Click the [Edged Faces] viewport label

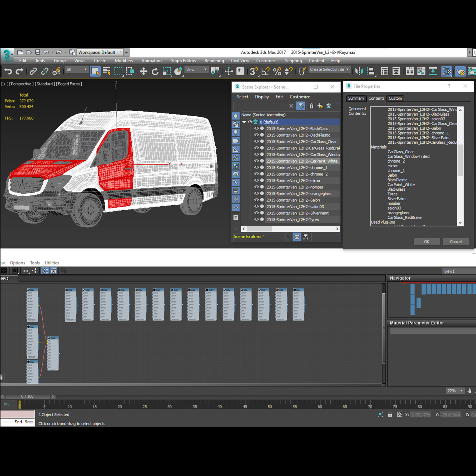pos(69,84)
